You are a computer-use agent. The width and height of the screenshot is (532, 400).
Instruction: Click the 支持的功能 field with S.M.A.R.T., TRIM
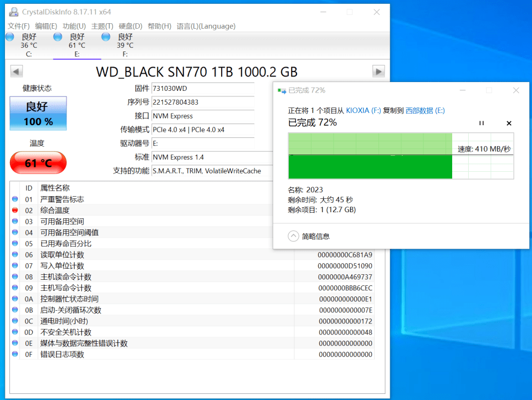(212, 171)
